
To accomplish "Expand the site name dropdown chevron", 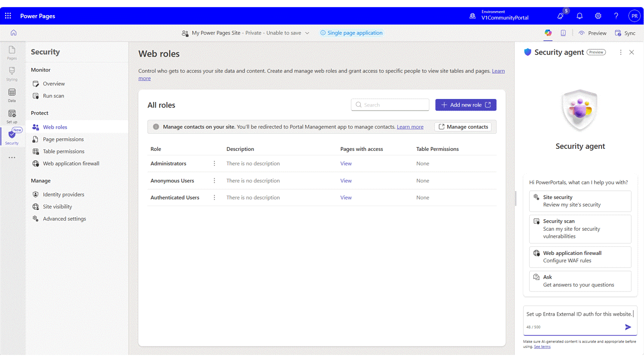I will 307,33.
